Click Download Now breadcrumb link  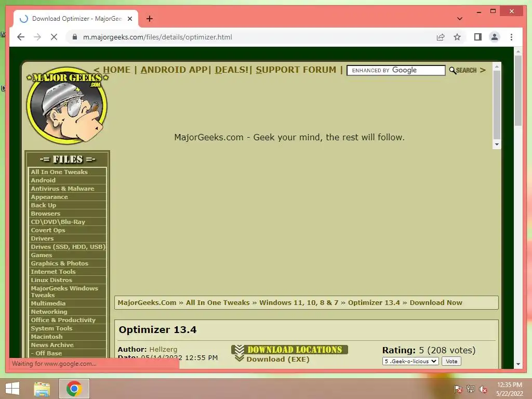click(x=436, y=303)
